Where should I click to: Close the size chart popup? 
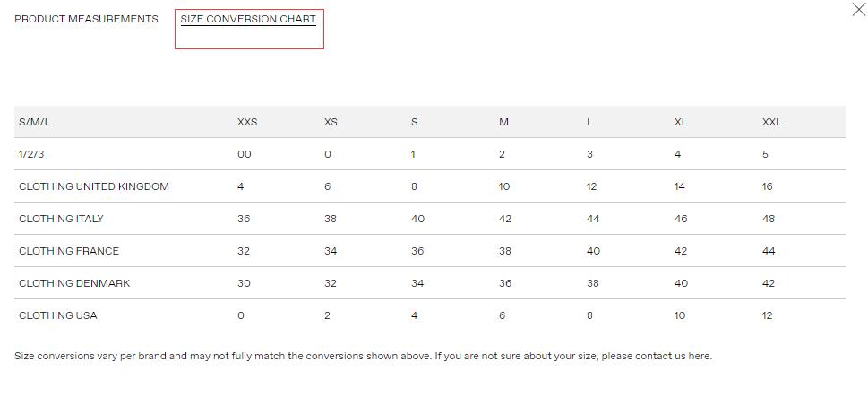[858, 10]
